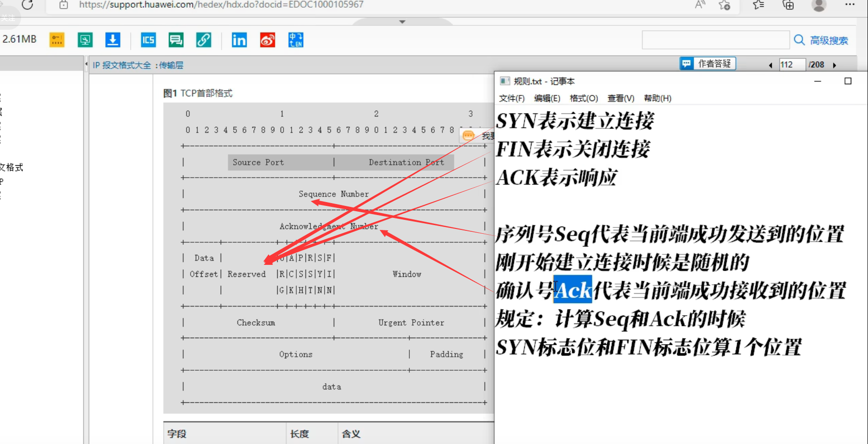The width and height of the screenshot is (868, 444).
Task: Click the 作者答疑 button
Action: 708,64
